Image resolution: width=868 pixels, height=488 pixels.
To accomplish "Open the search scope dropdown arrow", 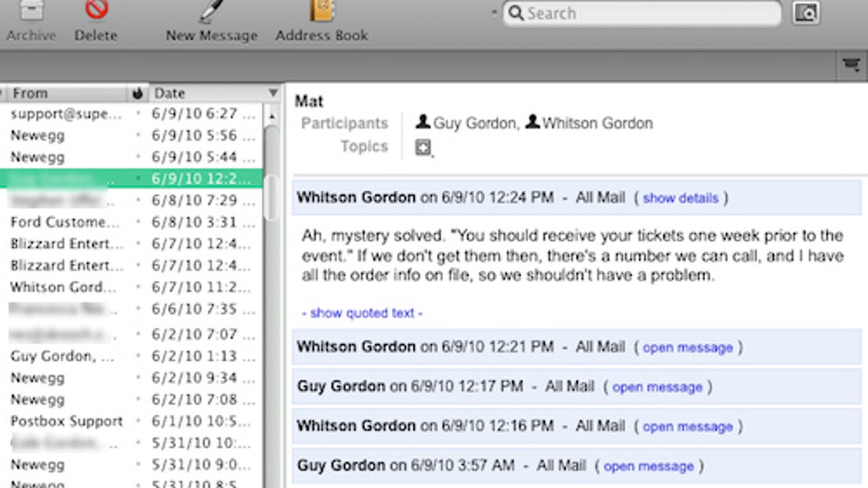I will pos(494,12).
